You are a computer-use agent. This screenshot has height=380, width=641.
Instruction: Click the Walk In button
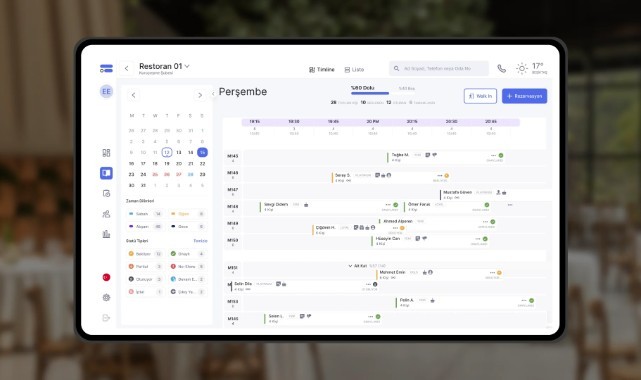pyautogui.click(x=480, y=96)
